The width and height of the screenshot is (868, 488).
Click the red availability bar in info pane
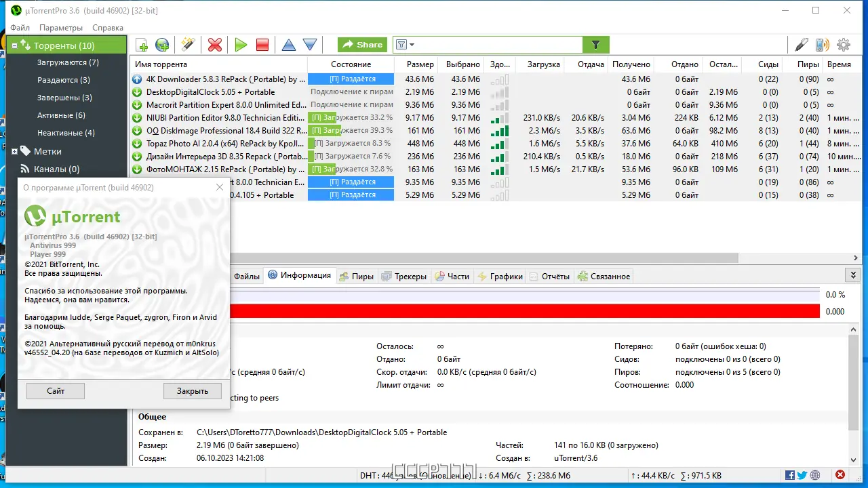point(524,311)
